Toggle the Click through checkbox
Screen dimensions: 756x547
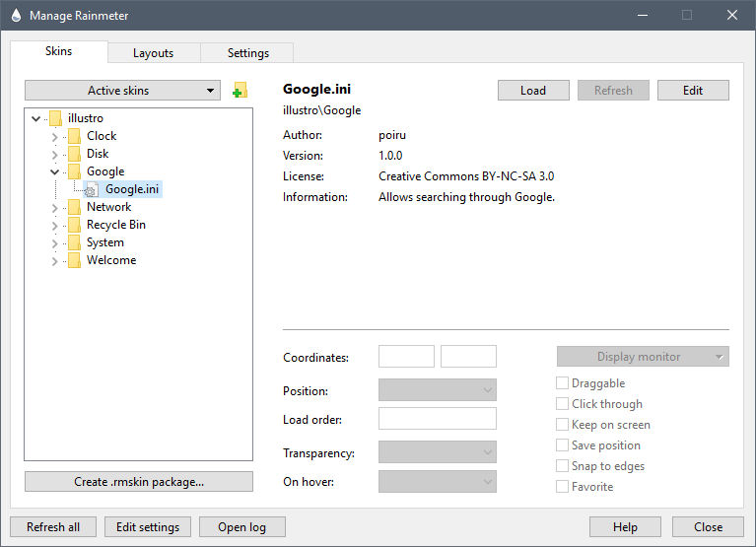click(562, 404)
